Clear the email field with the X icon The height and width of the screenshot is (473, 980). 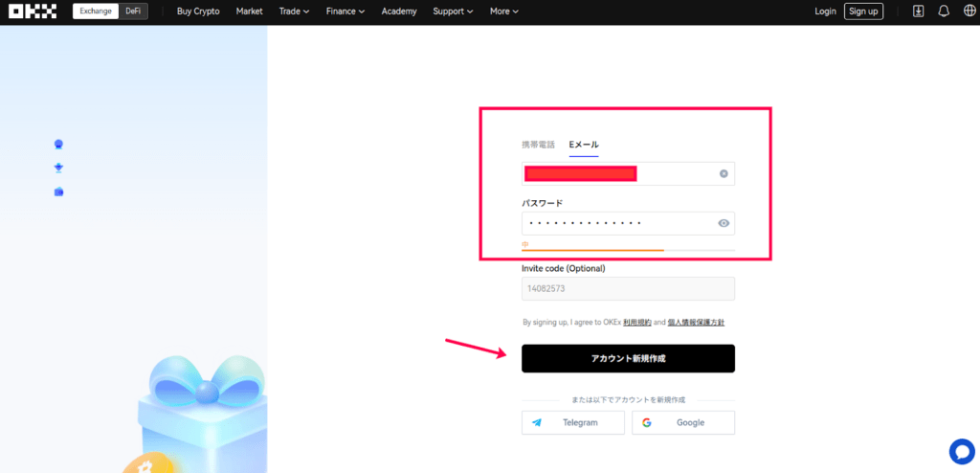pyautogui.click(x=724, y=174)
